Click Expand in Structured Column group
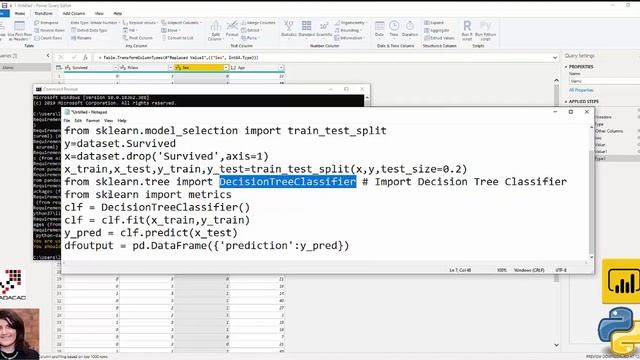Screen dimensions: 640x360 434,23
